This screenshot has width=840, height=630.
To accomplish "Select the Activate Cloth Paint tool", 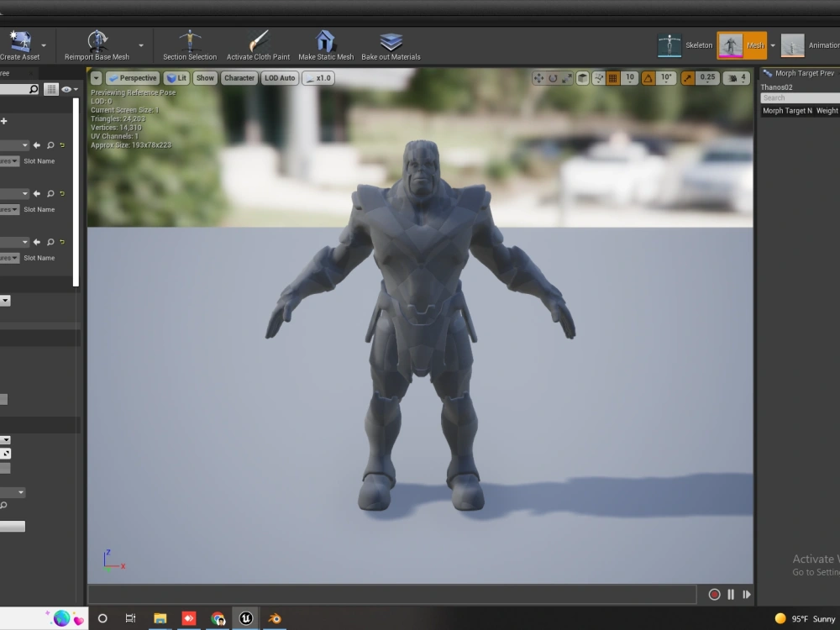I will pyautogui.click(x=257, y=45).
